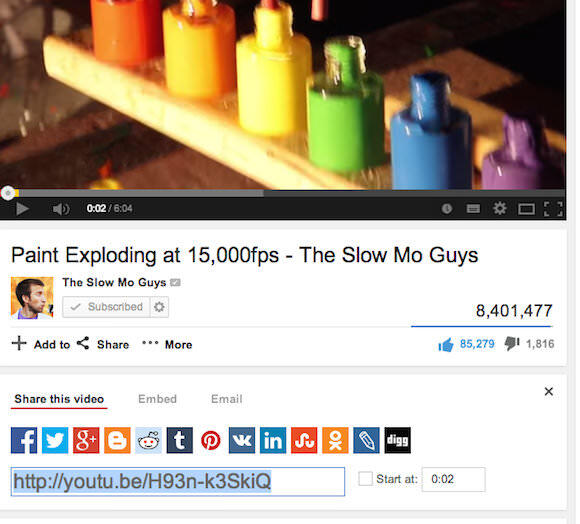Open The Slow Mo Guys channel link
The image size is (580, 524).
(114, 283)
